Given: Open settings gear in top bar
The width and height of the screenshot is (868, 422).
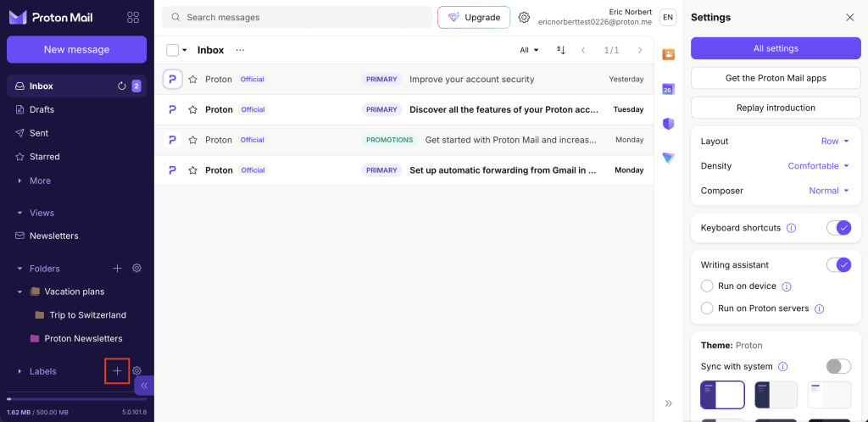Looking at the screenshot, I should (x=524, y=17).
